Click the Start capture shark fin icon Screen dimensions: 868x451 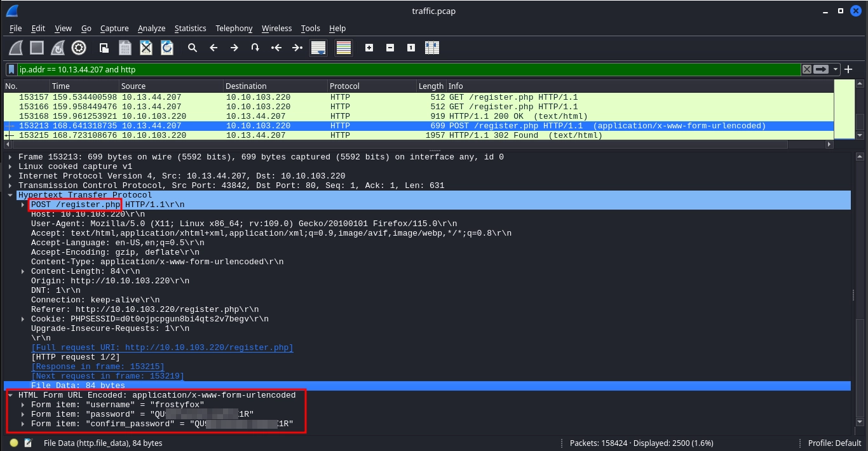(17, 48)
